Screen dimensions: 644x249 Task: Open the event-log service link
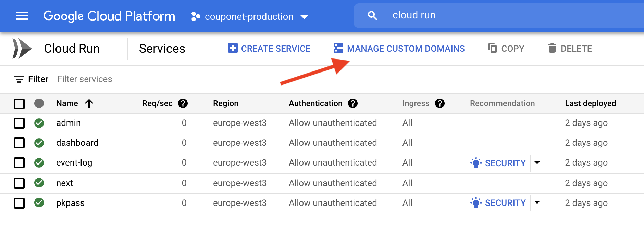coord(74,163)
